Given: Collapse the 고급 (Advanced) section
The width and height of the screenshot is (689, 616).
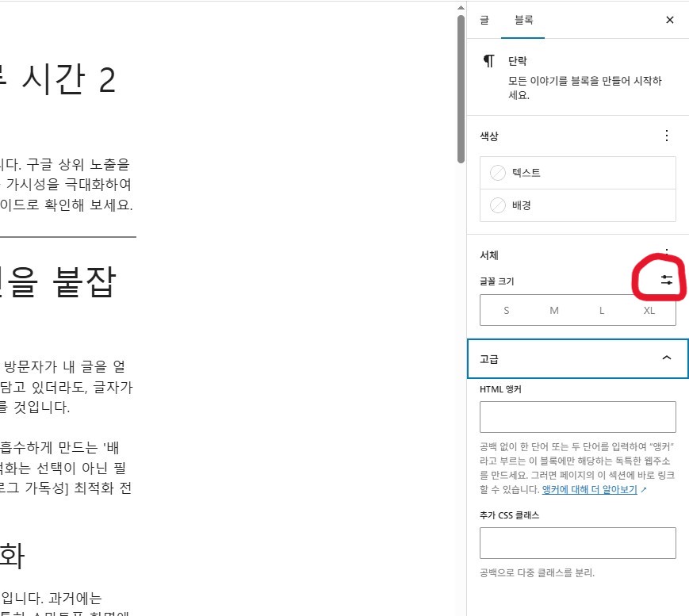Looking at the screenshot, I should tap(667, 358).
